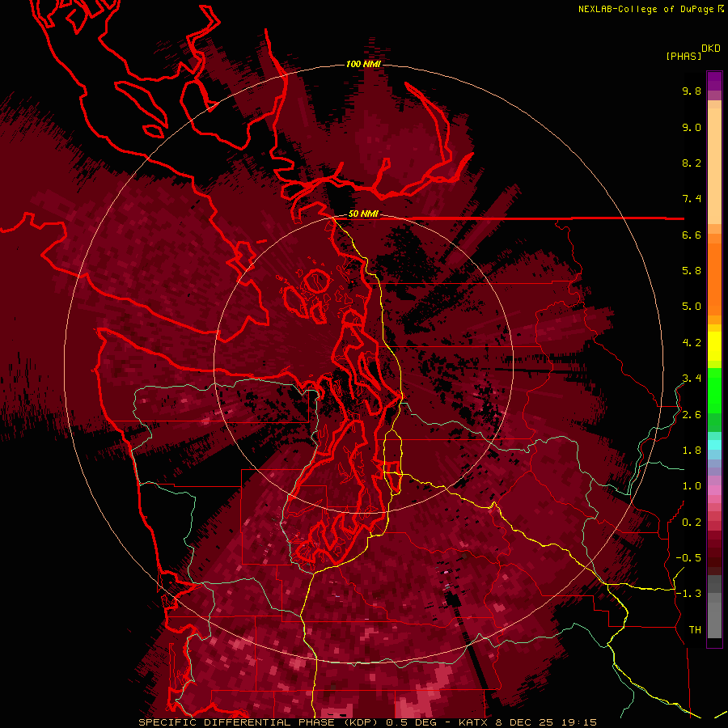Select the 6.6 scale value
Screen dimensions: 728x728
692,235
